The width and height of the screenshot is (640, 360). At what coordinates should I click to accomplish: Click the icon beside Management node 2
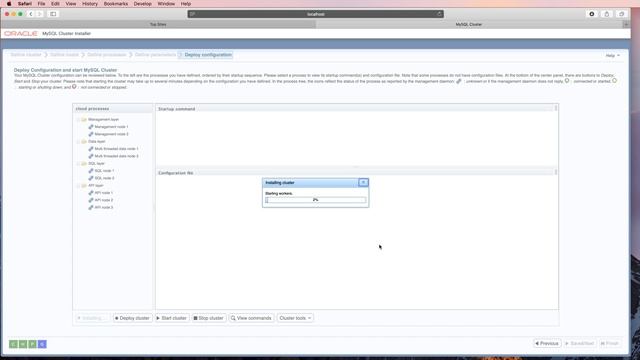click(x=91, y=134)
